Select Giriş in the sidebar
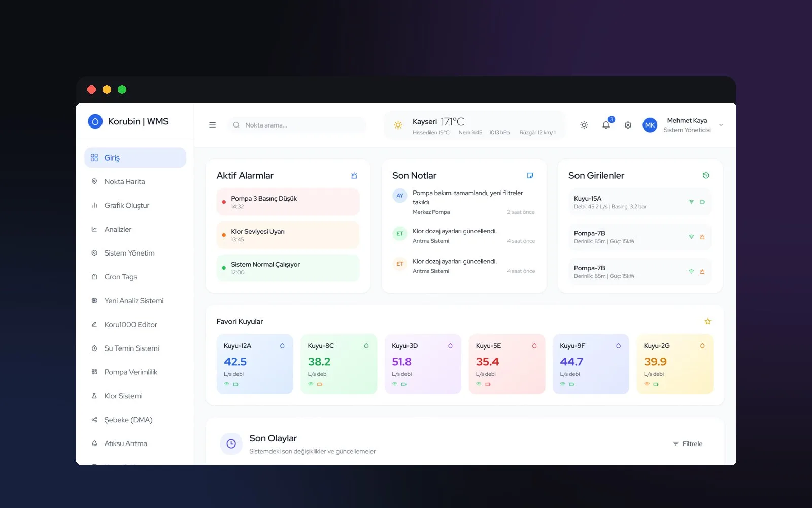This screenshot has width=812, height=508. [x=135, y=157]
